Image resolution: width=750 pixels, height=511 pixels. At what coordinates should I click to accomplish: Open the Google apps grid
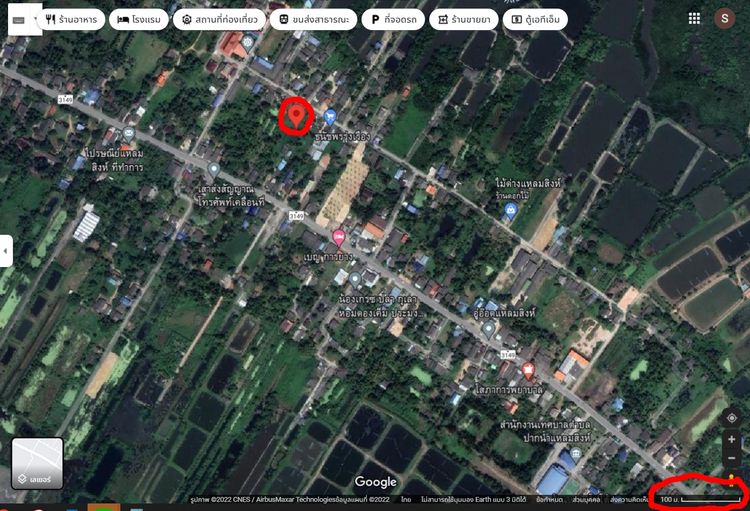694,18
